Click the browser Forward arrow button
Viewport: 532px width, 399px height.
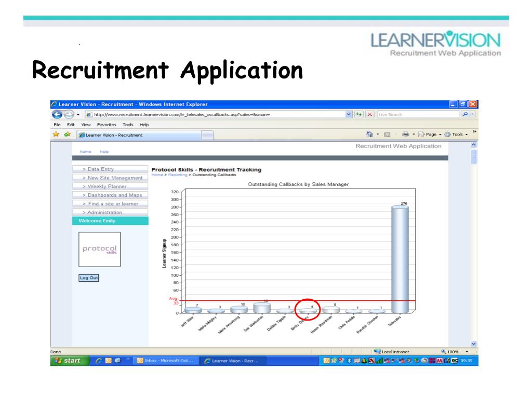coord(69,115)
